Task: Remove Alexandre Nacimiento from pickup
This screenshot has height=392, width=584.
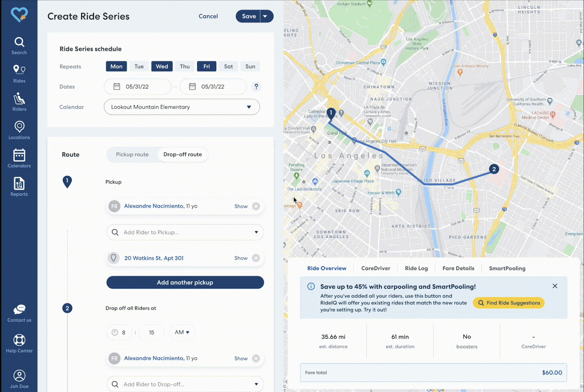Action: 256,206
